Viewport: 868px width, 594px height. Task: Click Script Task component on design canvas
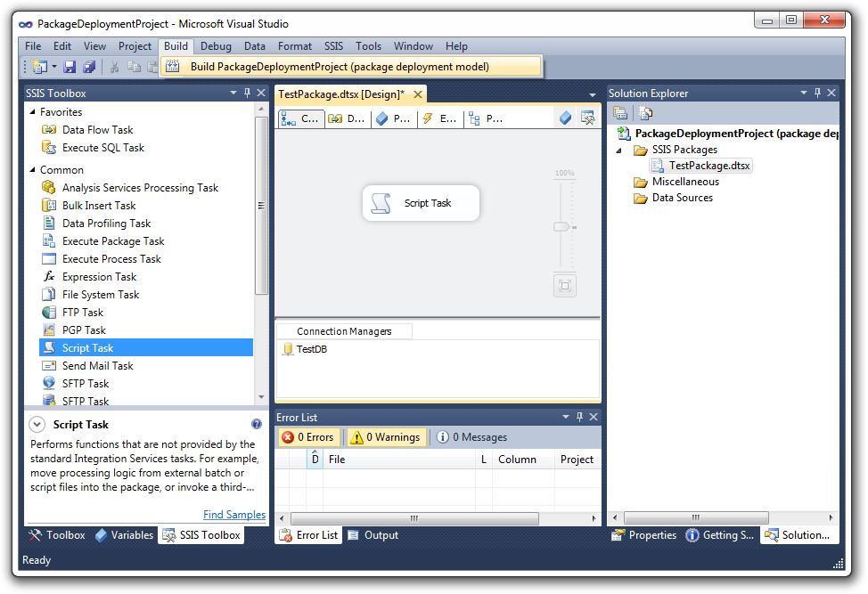[x=421, y=203]
